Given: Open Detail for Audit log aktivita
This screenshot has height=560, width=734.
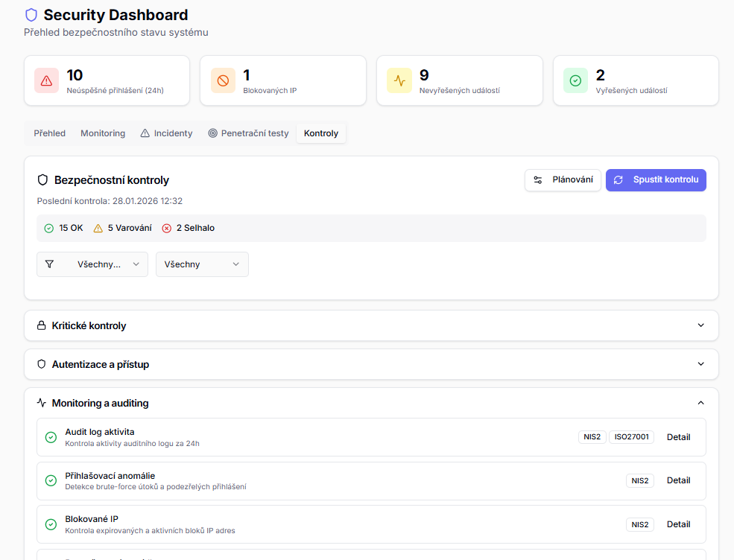Looking at the screenshot, I should click(678, 437).
